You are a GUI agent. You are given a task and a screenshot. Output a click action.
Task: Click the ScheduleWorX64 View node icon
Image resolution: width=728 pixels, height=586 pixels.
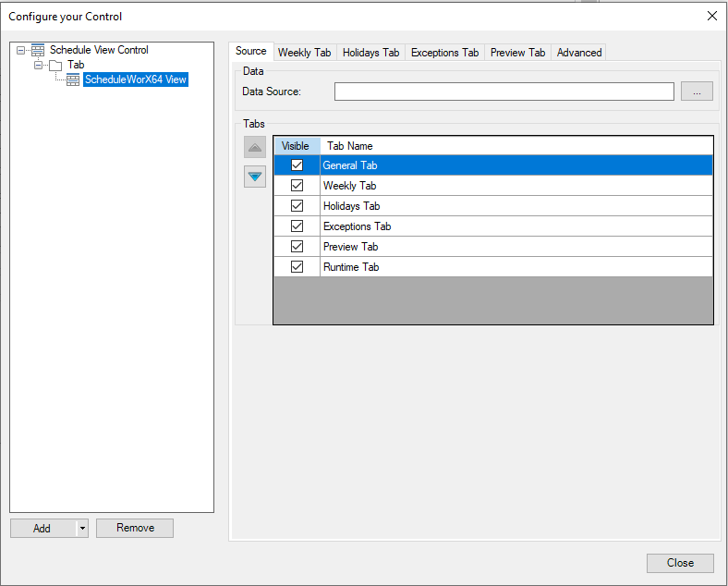73,80
